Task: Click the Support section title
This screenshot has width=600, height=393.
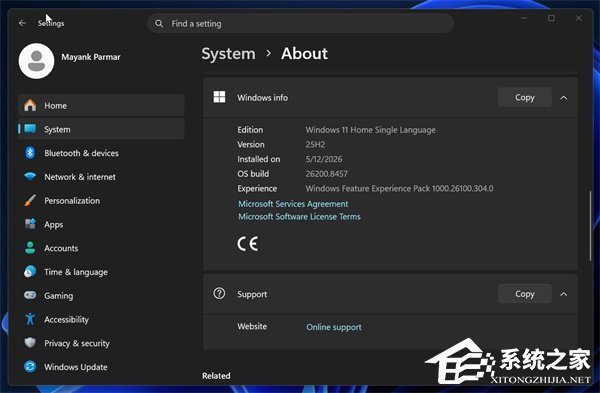Action: (x=252, y=294)
